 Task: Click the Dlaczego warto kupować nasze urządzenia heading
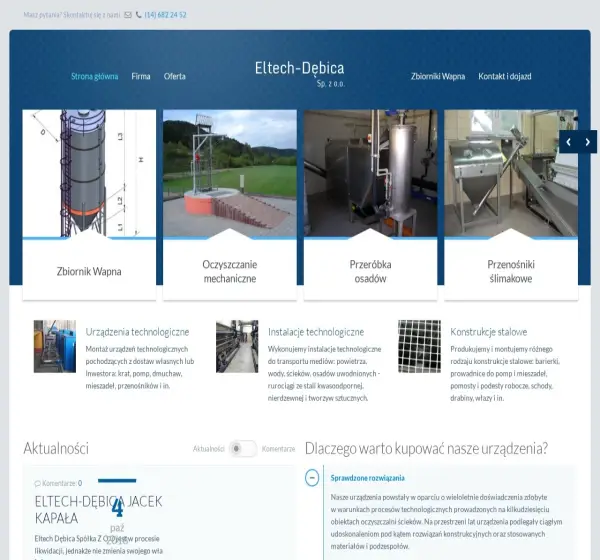(426, 448)
